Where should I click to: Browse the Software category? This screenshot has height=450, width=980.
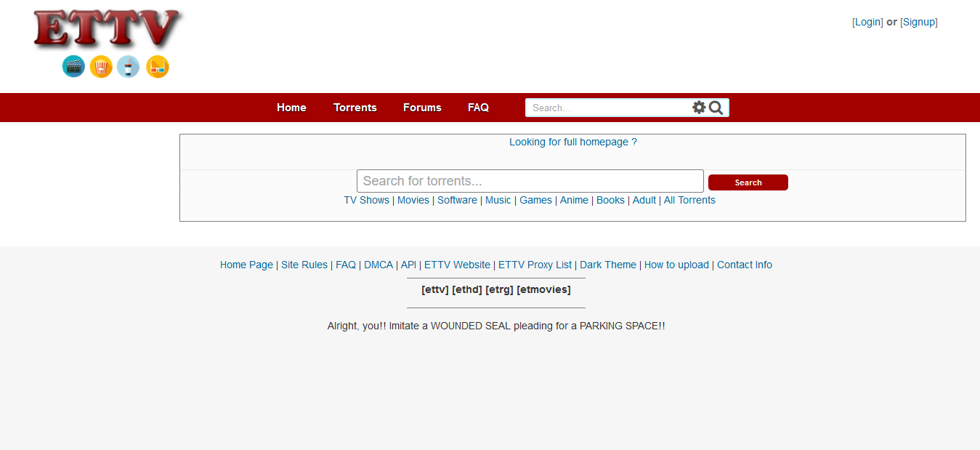pos(457,200)
